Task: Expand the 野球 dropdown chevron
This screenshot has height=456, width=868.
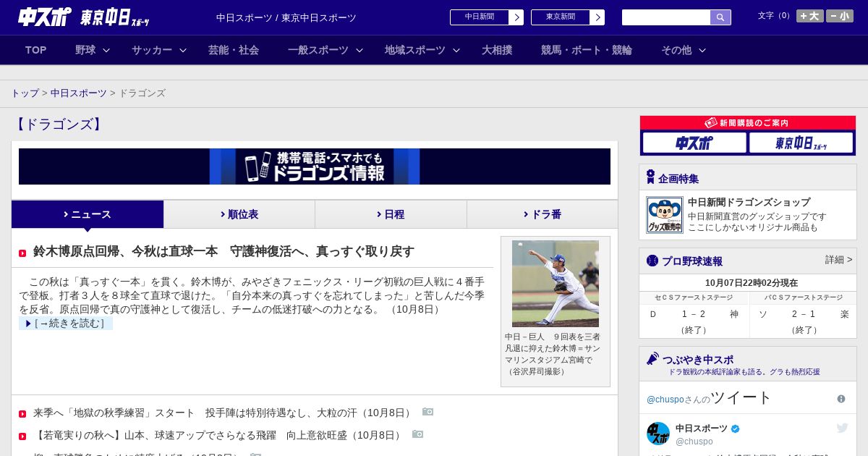Action: (x=106, y=51)
